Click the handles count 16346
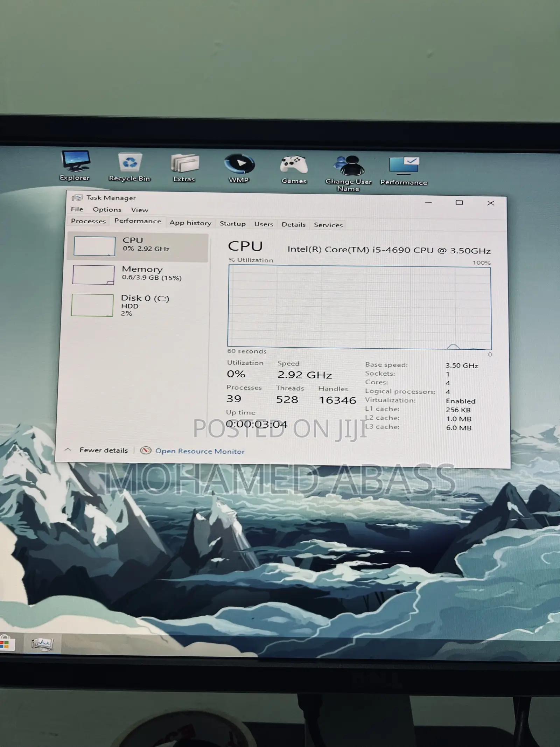The width and height of the screenshot is (560, 747). (x=337, y=400)
